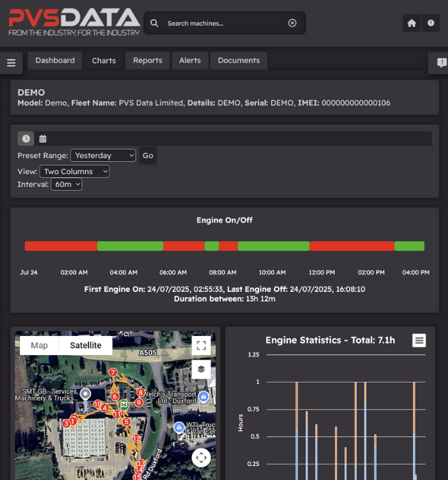Open the Interval 60m dropdown
The height and width of the screenshot is (480, 448).
point(67,184)
